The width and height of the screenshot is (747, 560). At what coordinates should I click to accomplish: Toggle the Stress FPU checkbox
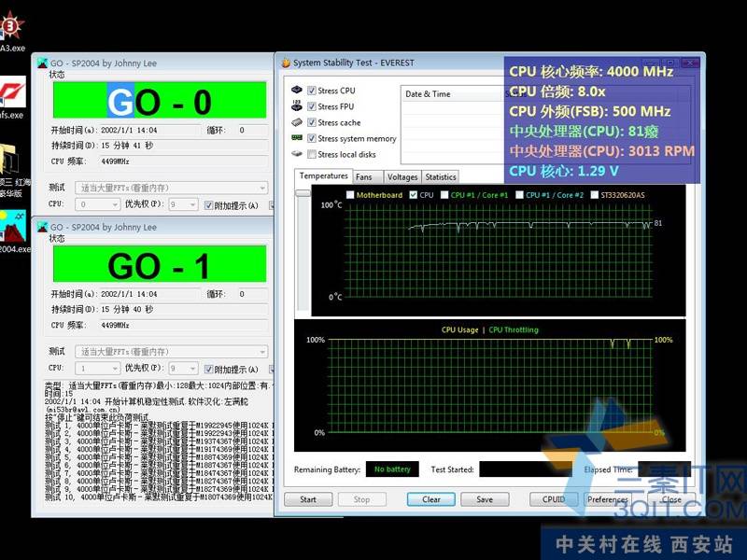pyautogui.click(x=312, y=106)
